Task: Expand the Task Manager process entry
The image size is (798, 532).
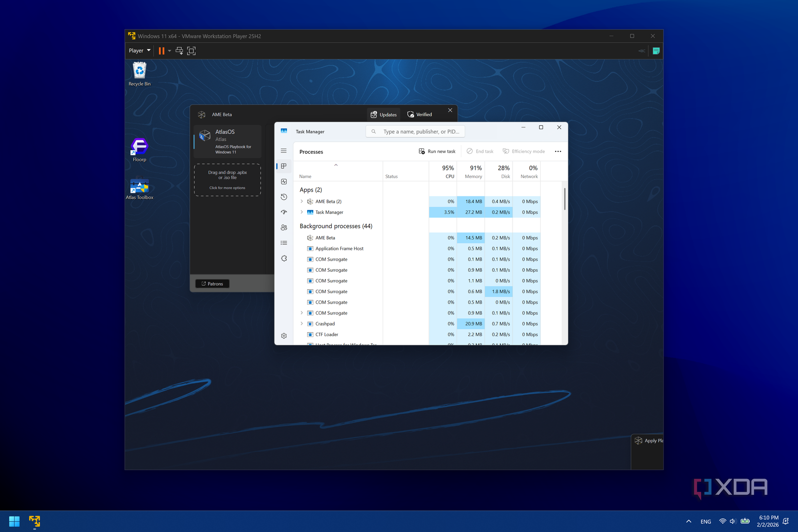Action: [302, 212]
